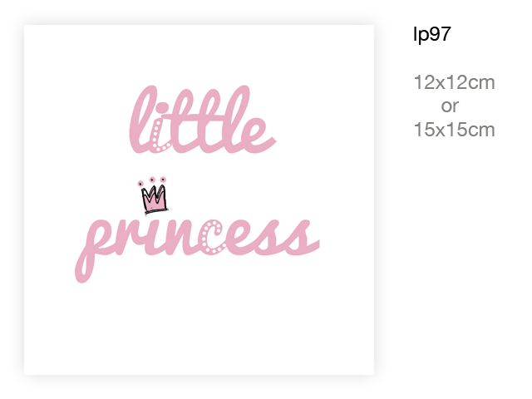The height and width of the screenshot is (399, 532).
Task: Open the little princess card image
Action: coord(199,199)
